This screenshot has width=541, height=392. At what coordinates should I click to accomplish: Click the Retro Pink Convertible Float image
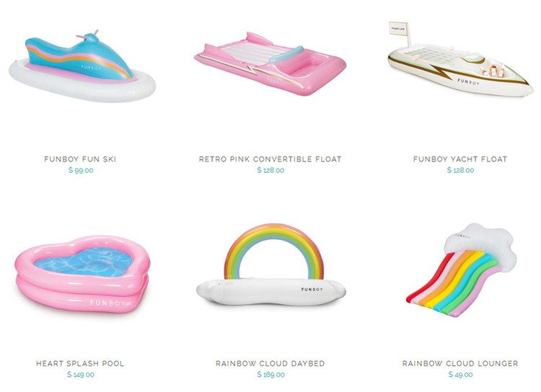[270, 64]
